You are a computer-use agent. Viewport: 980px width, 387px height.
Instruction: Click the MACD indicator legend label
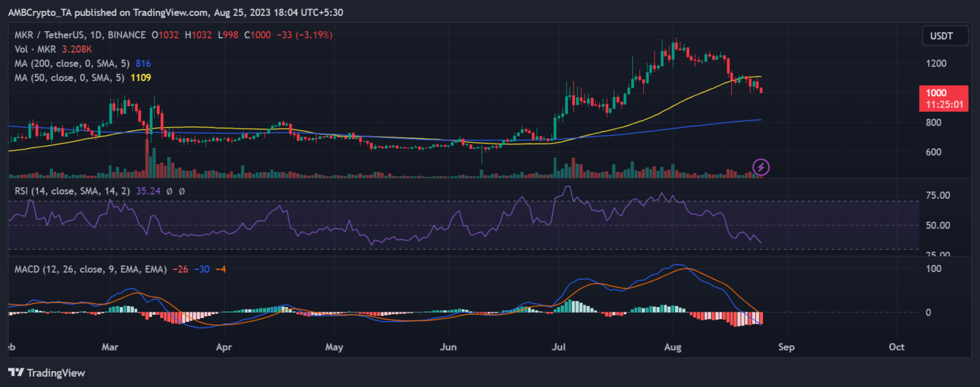(x=91, y=269)
